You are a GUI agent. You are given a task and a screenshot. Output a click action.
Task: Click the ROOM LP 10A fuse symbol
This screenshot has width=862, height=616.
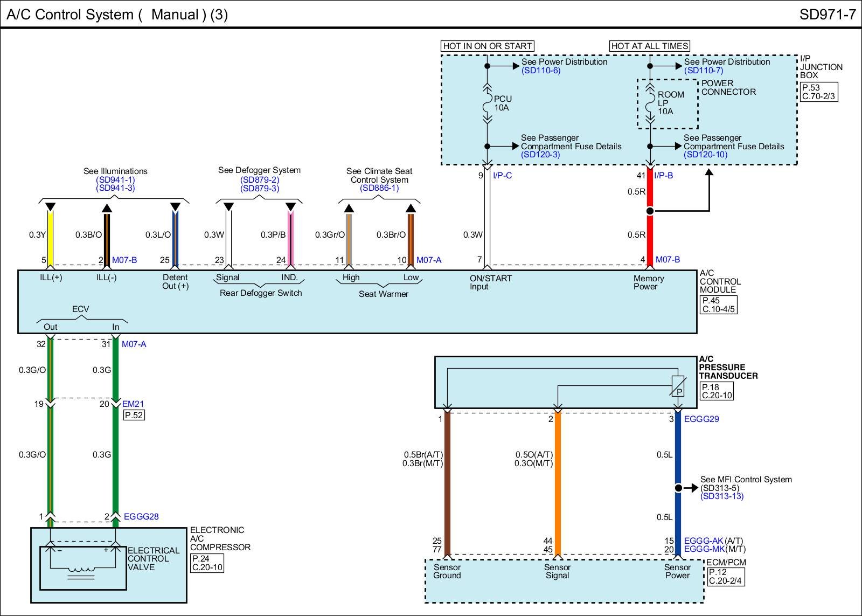click(x=650, y=103)
